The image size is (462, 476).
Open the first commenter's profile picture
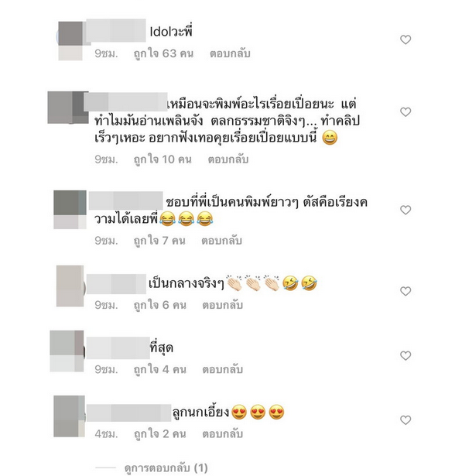point(70,41)
